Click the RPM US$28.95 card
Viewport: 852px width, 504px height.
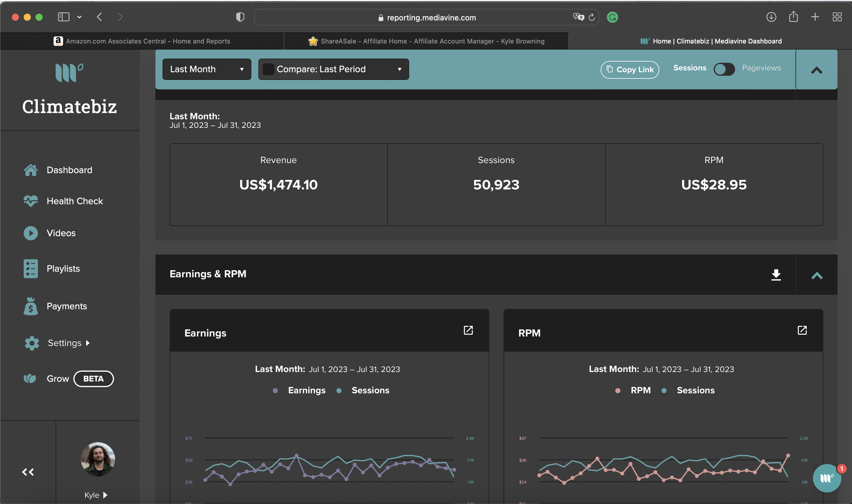tap(714, 185)
